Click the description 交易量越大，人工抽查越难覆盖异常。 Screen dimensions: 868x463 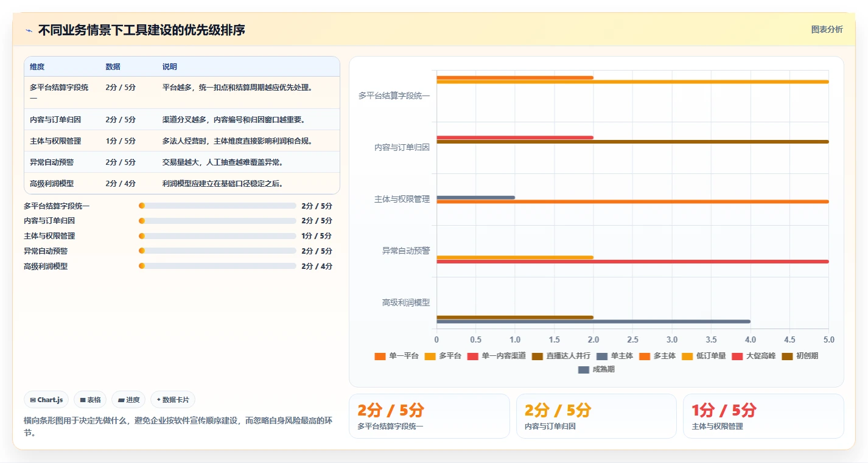tap(223, 162)
